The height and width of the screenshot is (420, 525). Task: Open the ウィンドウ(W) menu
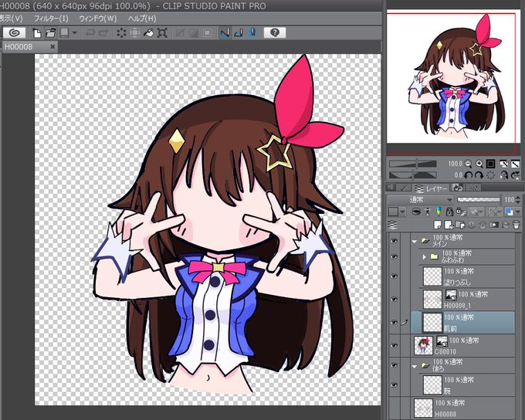[x=98, y=19]
